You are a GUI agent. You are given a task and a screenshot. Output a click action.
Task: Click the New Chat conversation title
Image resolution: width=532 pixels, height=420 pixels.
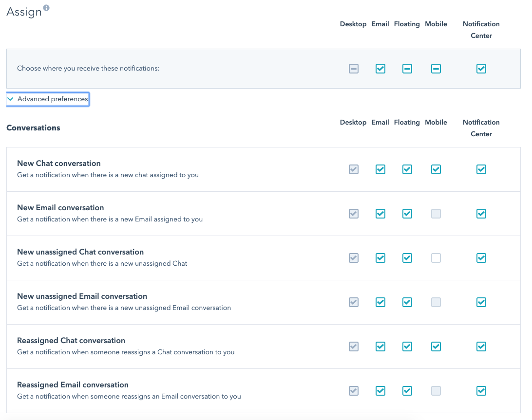pyautogui.click(x=59, y=164)
